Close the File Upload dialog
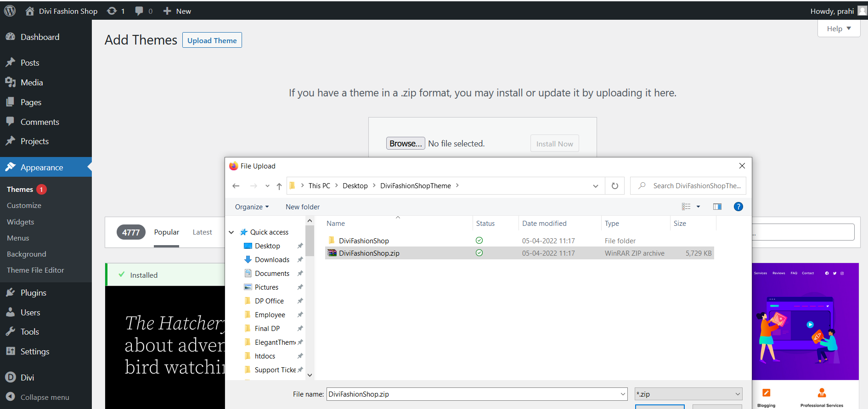The image size is (868, 409). [742, 166]
